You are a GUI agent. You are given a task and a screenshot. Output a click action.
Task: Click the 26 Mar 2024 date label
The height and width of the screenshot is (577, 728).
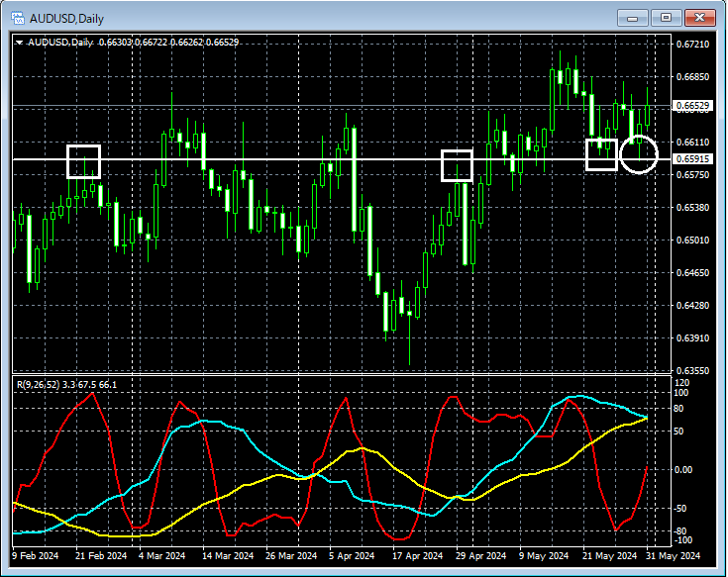291,555
